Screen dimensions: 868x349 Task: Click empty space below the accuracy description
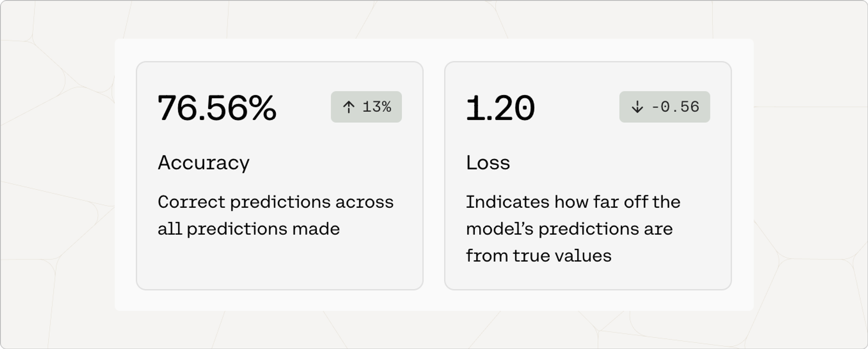279,265
